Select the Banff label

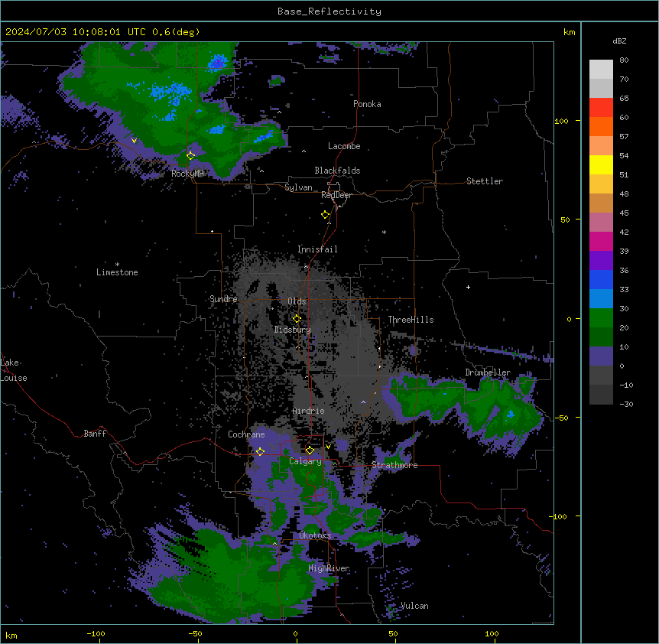click(95, 434)
